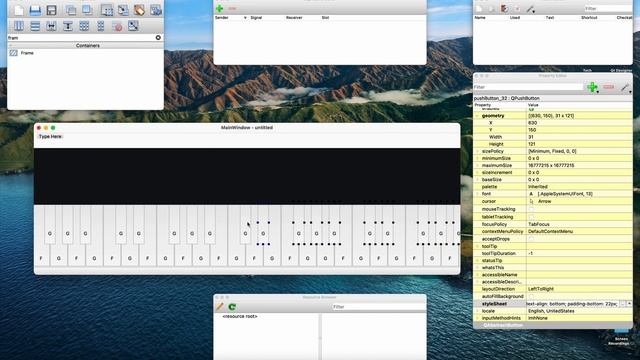Click Shortcut column header in Action Editor
This screenshot has height=360, width=640.
coord(589,18)
